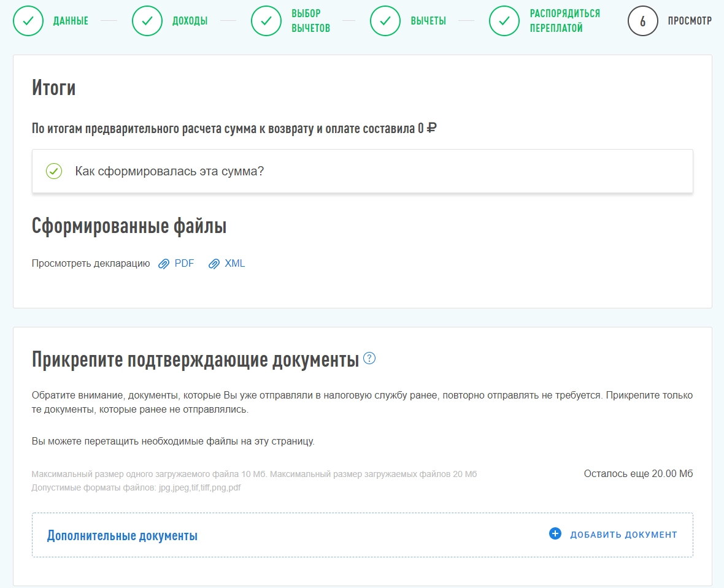
Task: Click 'Осталось еще 20.00 Мб' text
Action: pos(638,473)
